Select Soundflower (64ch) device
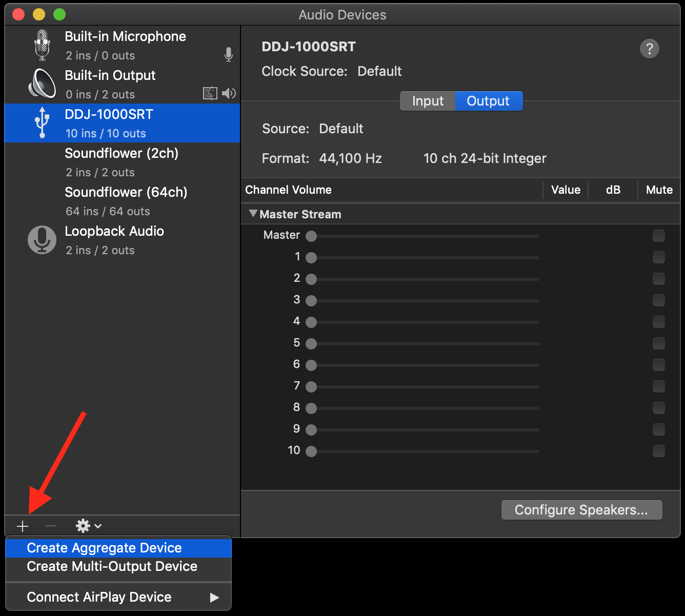This screenshot has height=616, width=685. (122, 201)
